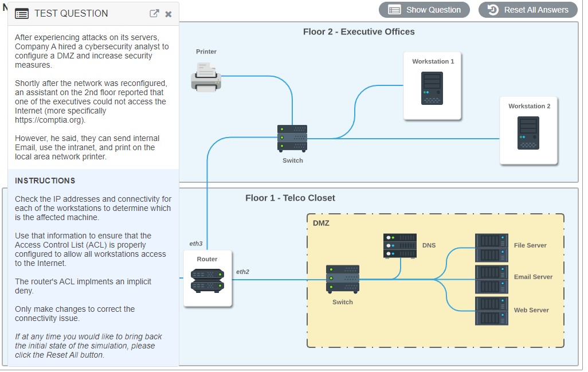Click the TEST QUESTION title text
Screen dimensions: 588x372
(x=71, y=14)
